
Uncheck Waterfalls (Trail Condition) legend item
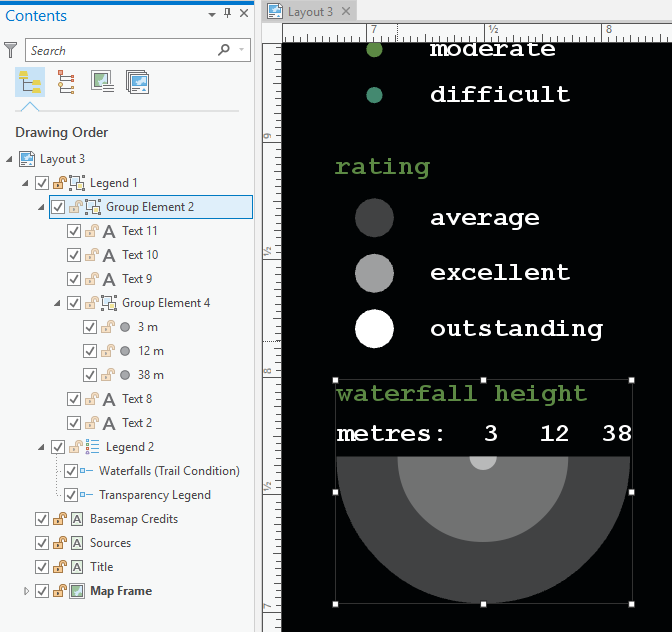tap(71, 471)
